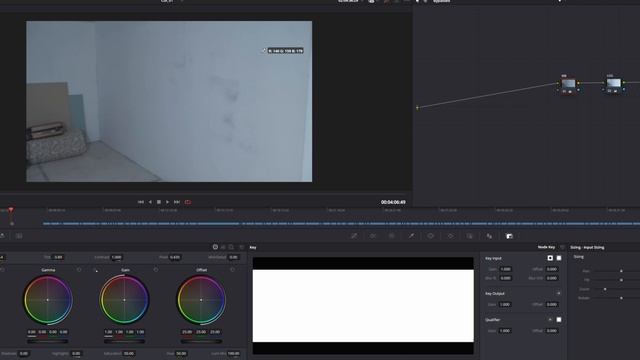640x360 pixels.
Task: Click the red timeline playhead marker
Action: pyautogui.click(x=11, y=210)
